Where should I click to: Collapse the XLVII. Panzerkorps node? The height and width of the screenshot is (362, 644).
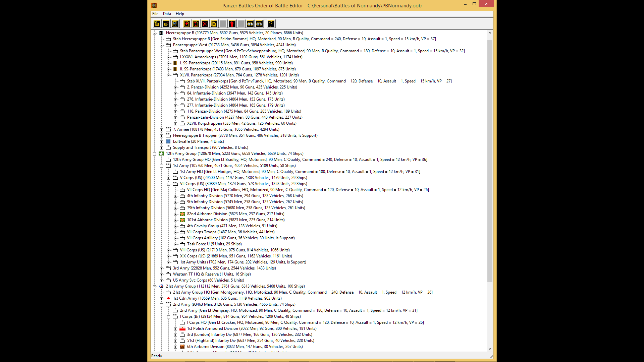click(x=169, y=75)
